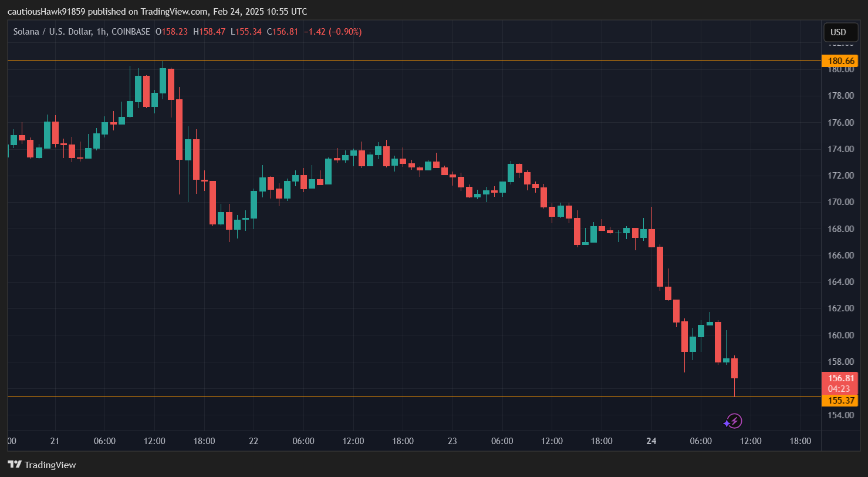Click the bold 24 date on time axis
The height and width of the screenshot is (477, 868).
[651, 441]
